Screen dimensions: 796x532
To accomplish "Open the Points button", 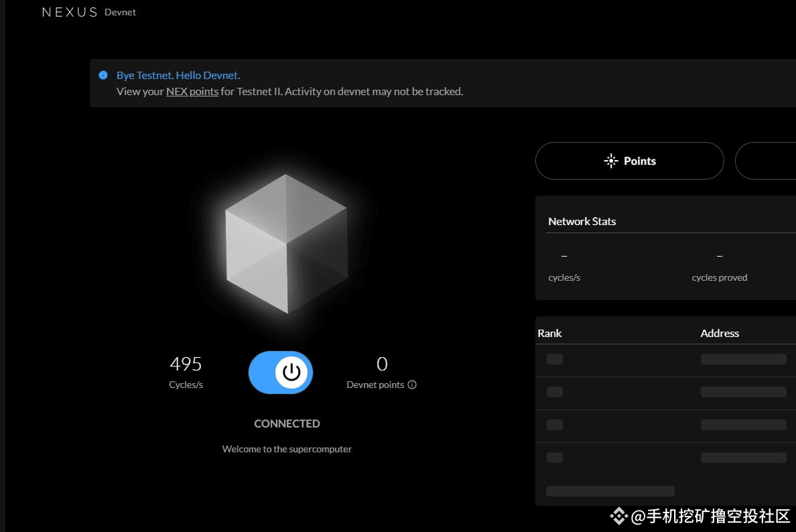I will pyautogui.click(x=629, y=161).
